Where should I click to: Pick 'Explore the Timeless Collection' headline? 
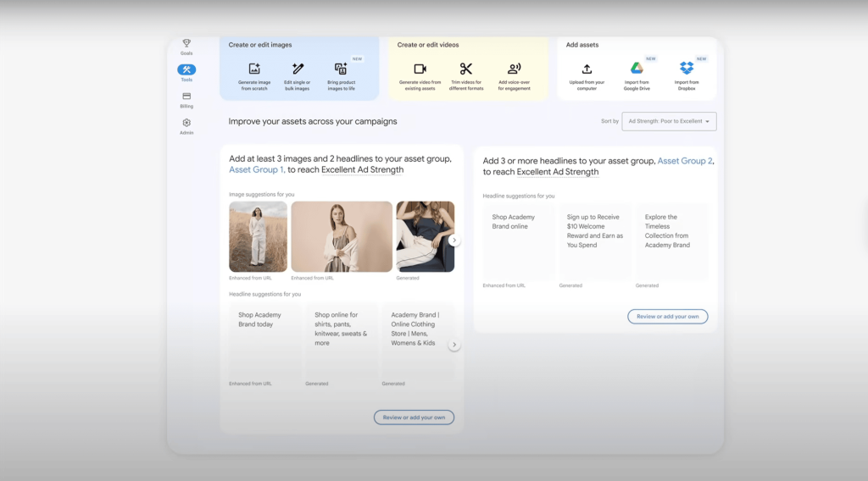672,242
